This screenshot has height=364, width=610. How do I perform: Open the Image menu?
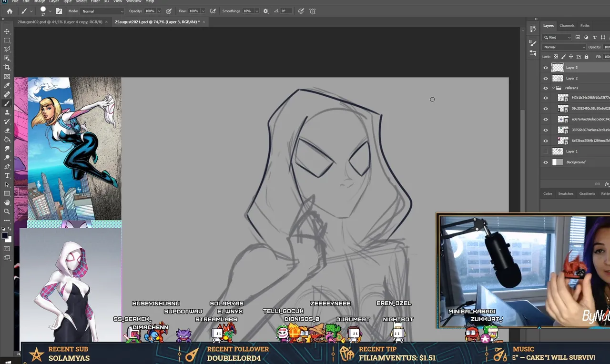click(39, 1)
